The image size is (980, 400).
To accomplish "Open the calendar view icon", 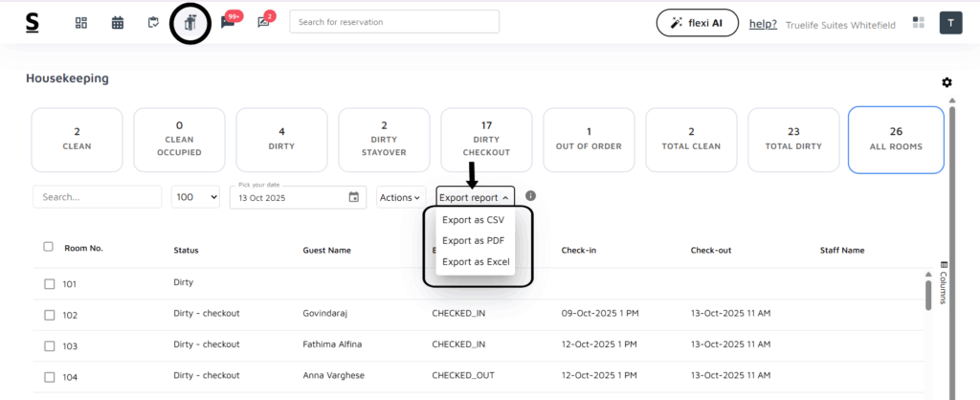I will click(x=118, y=23).
